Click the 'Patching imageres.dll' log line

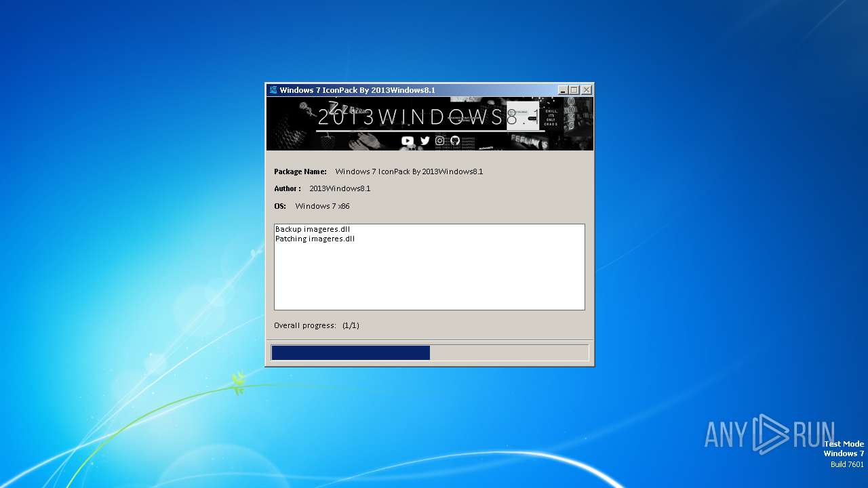tap(315, 239)
